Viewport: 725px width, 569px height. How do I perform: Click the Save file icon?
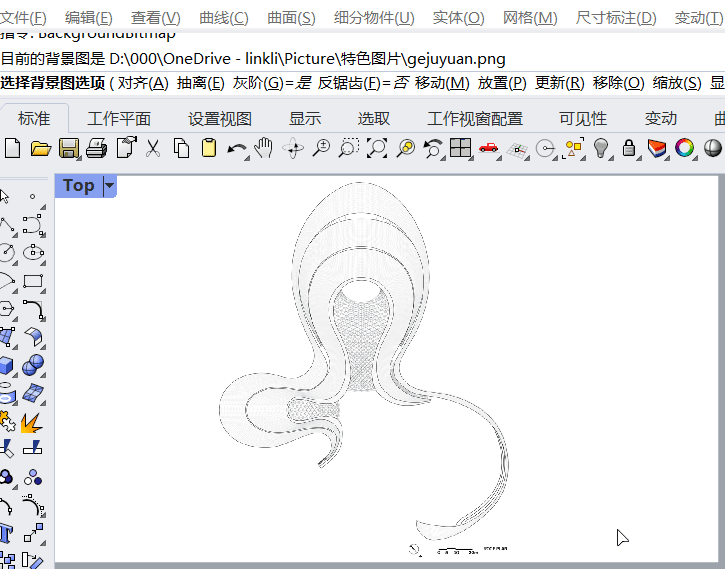pos(68,149)
